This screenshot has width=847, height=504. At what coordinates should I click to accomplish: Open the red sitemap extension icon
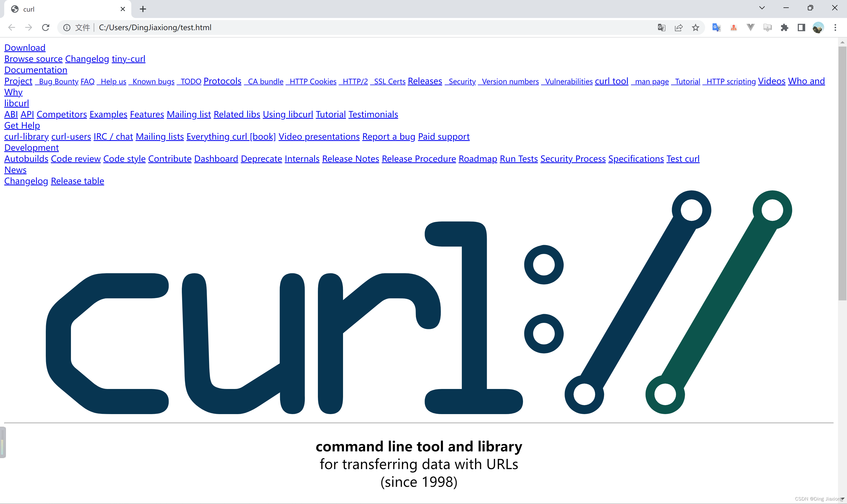733,28
